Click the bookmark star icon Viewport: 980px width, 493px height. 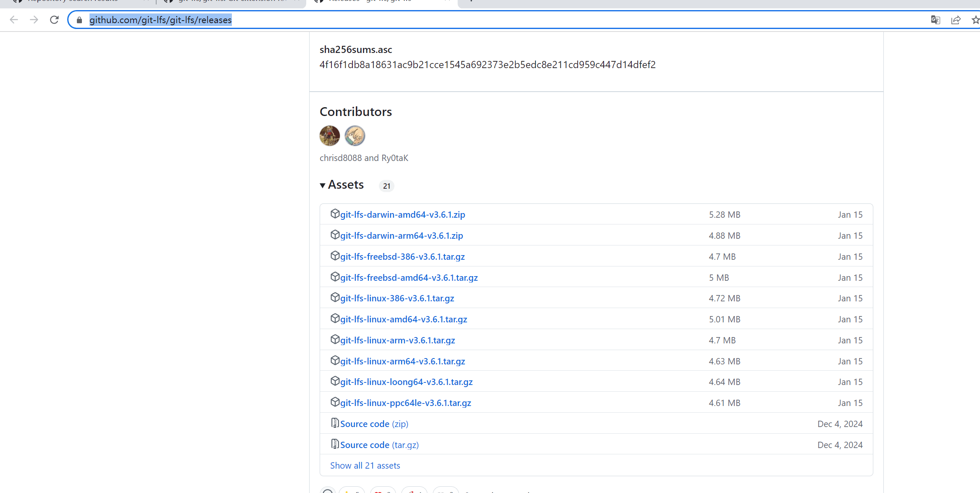pyautogui.click(x=975, y=20)
